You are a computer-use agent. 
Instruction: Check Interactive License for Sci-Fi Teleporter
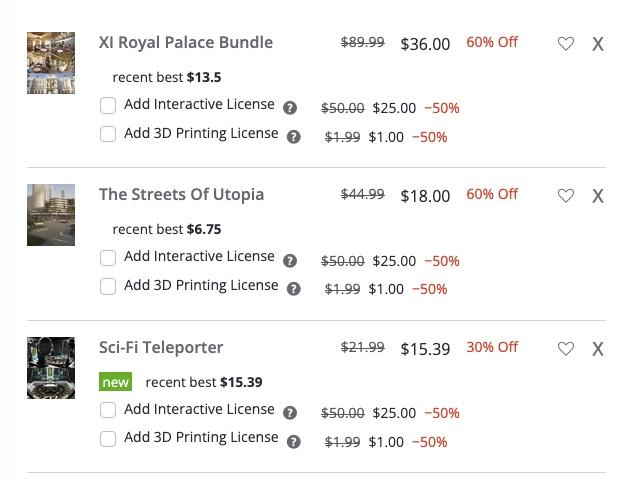point(108,410)
